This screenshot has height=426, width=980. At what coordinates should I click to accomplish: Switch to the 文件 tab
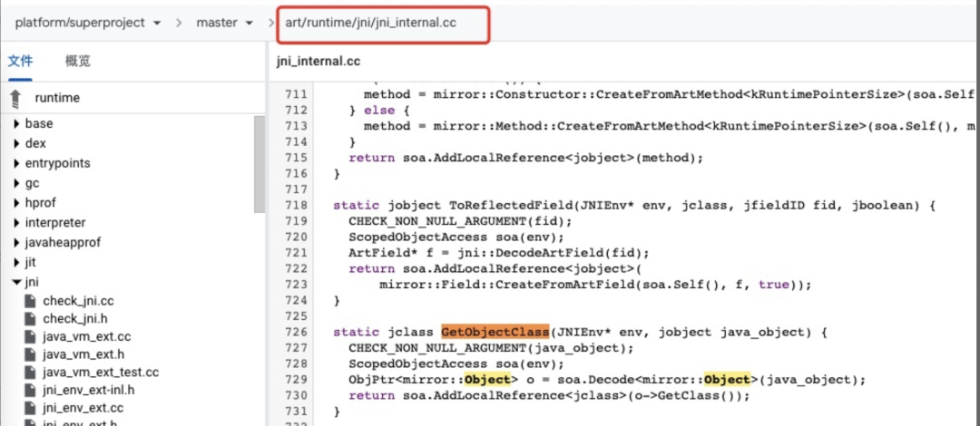point(20,62)
